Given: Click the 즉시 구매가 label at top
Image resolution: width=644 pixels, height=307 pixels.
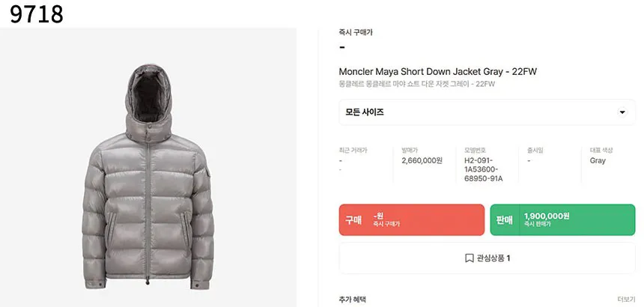Looking at the screenshot, I should click(x=356, y=32).
